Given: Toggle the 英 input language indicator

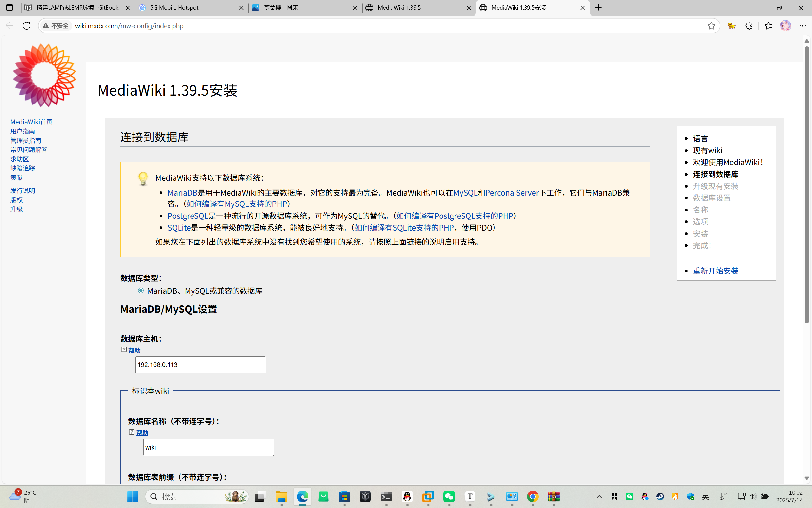Looking at the screenshot, I should coord(706,497).
